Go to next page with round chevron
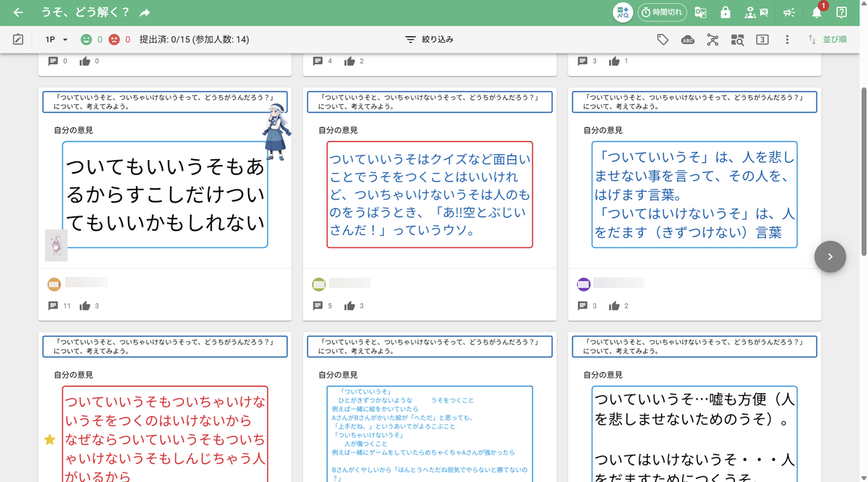The width and height of the screenshot is (868, 482). pos(830,256)
